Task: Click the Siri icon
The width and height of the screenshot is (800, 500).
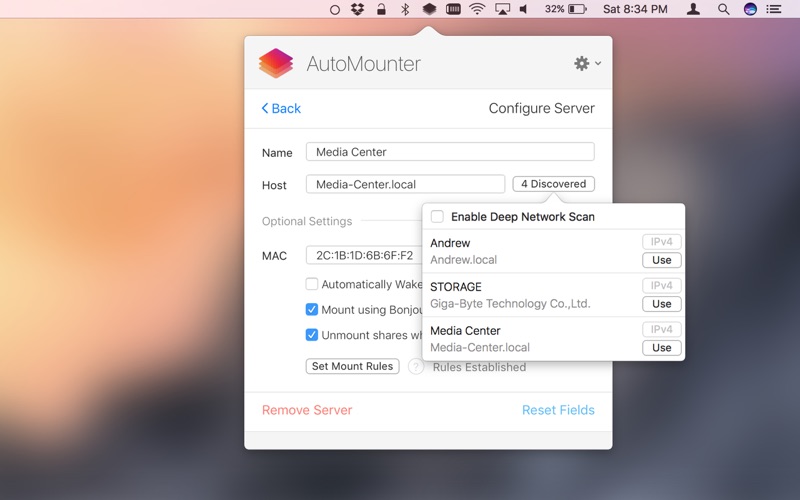Action: [x=750, y=9]
